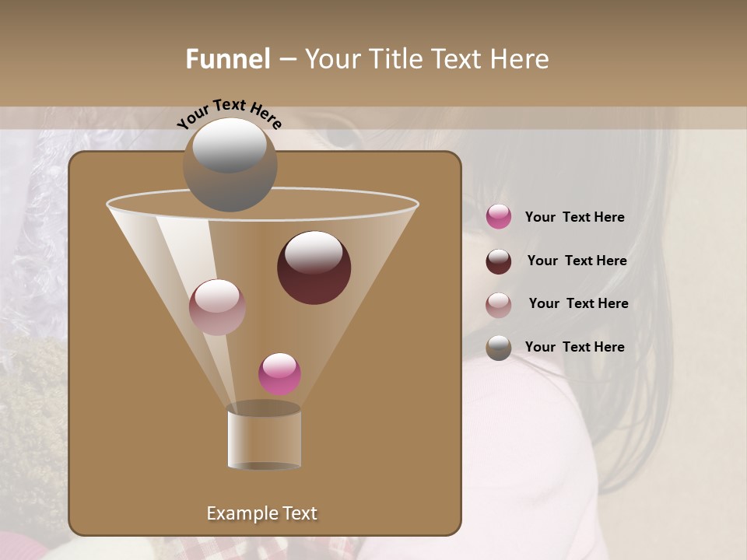
Task: Select the dark maroon sphere inside the funnel
Action: coord(314,268)
